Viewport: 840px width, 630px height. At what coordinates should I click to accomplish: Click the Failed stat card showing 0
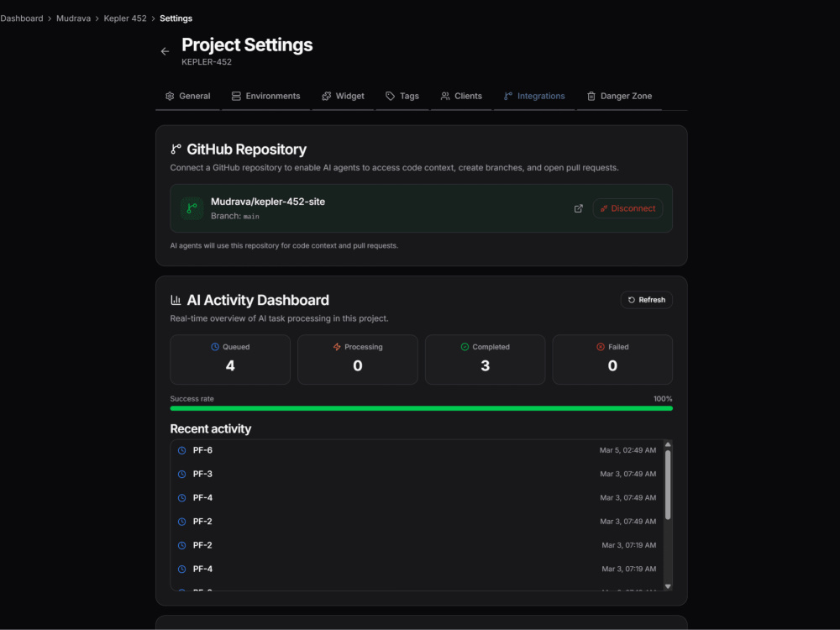click(x=612, y=360)
